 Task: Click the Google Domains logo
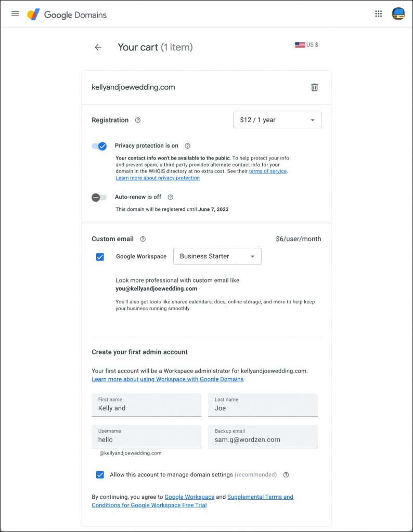[67, 15]
